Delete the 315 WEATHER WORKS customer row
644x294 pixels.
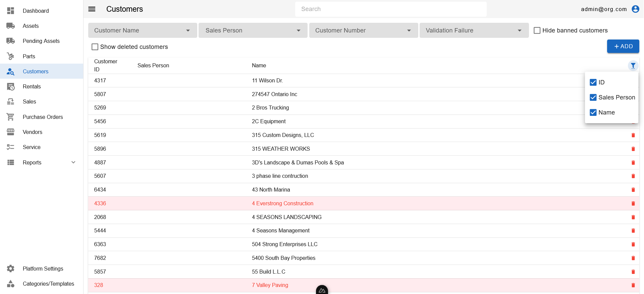[x=633, y=149]
